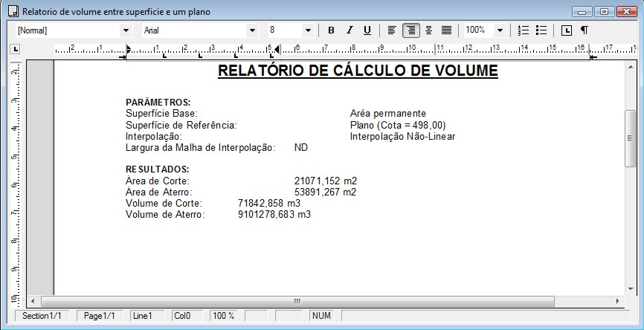Viewport: 644px width, 330px height.
Task: Select the center alignment icon
Action: point(428,30)
